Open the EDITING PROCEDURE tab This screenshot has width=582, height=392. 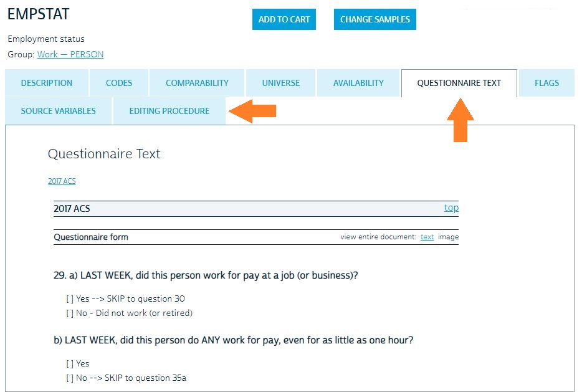coord(169,111)
